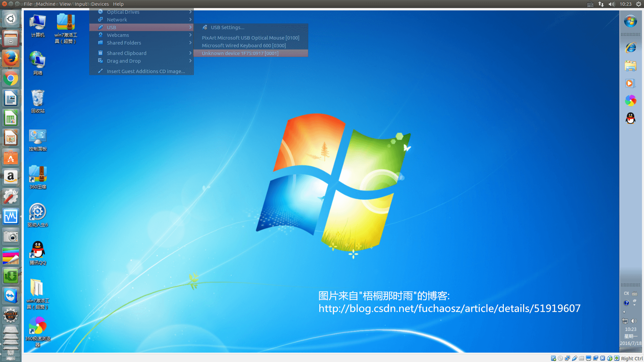
Task: Click the VirtualBox mouse integration status icon
Action: tap(610, 358)
